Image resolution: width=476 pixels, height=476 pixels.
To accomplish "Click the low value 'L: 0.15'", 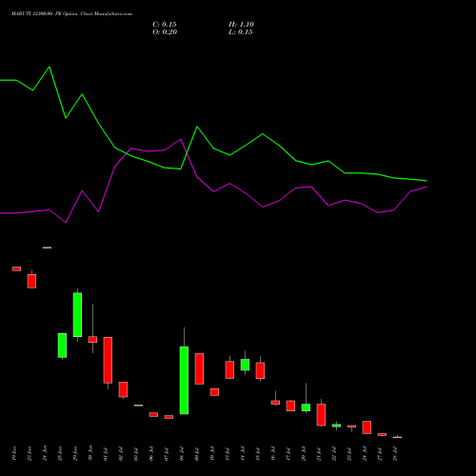I will click(241, 32).
